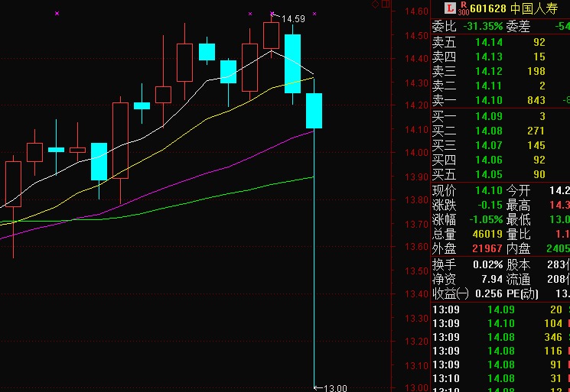This screenshot has width=570, height=392.
Task: Click the rightmost magenta x marker on chart
Action: tap(315, 14)
